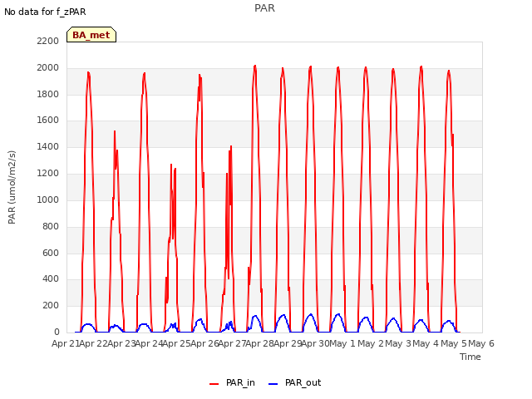Click the x-axis label May 3
Viewport: 532px width, 399px height.
tap(398, 343)
